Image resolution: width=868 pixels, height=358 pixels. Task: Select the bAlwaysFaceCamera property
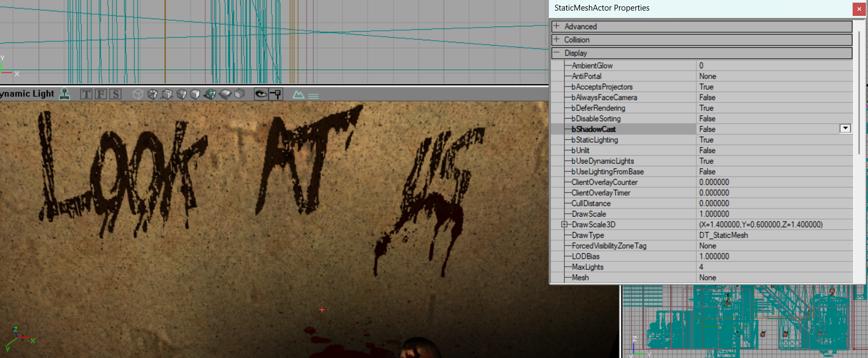pyautogui.click(x=604, y=97)
